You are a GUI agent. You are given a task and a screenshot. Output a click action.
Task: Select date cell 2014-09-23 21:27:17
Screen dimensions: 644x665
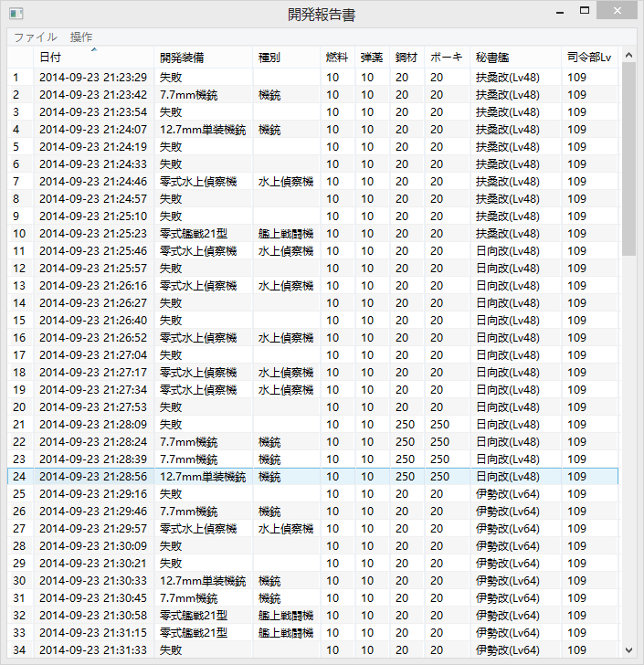pos(93,373)
